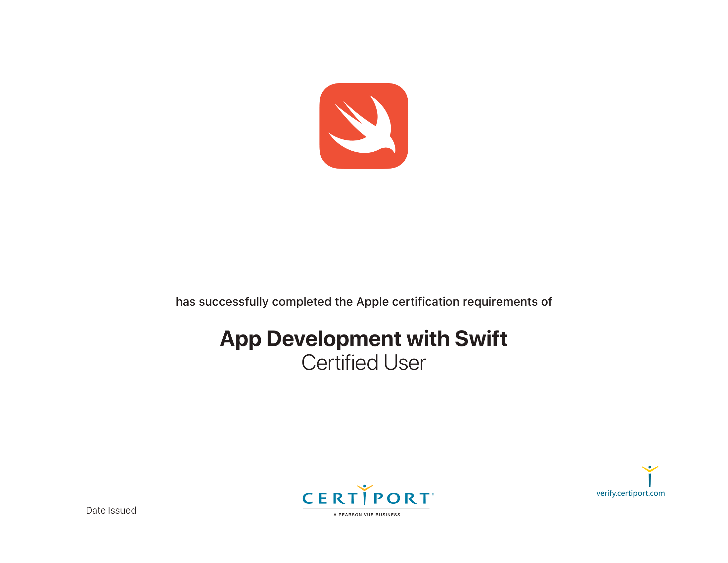Click the registered trademark symbol beside Certiport

click(x=433, y=494)
